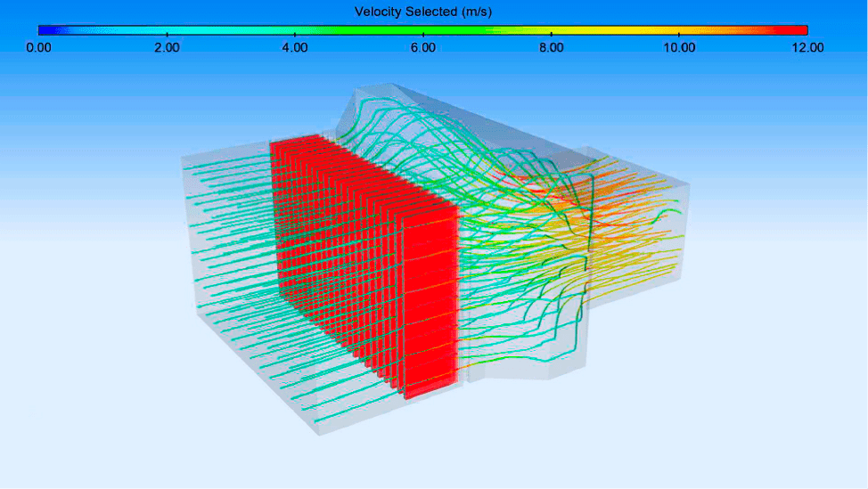Select the 4.00 legend tick label
The height and width of the screenshot is (489, 868).
[x=295, y=47]
